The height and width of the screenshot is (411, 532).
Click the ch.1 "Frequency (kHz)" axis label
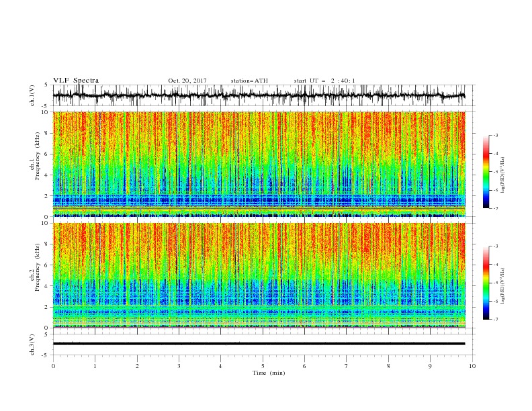[38, 156]
